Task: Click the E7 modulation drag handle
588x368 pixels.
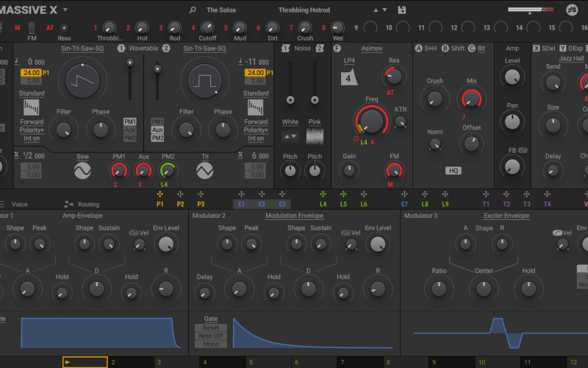Action: (404, 194)
